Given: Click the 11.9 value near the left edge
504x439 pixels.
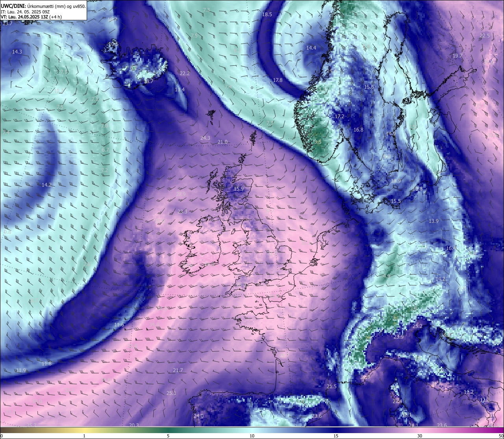Looking at the screenshot, I should [21, 370].
